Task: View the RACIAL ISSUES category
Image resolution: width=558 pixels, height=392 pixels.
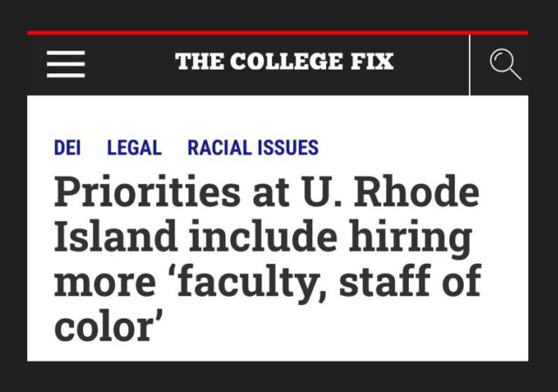Action: [253, 147]
